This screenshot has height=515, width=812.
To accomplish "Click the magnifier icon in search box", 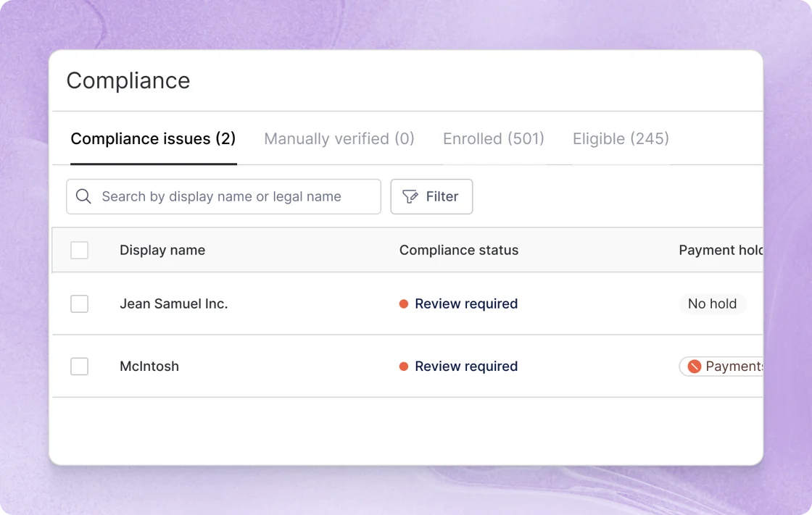I will (x=83, y=197).
